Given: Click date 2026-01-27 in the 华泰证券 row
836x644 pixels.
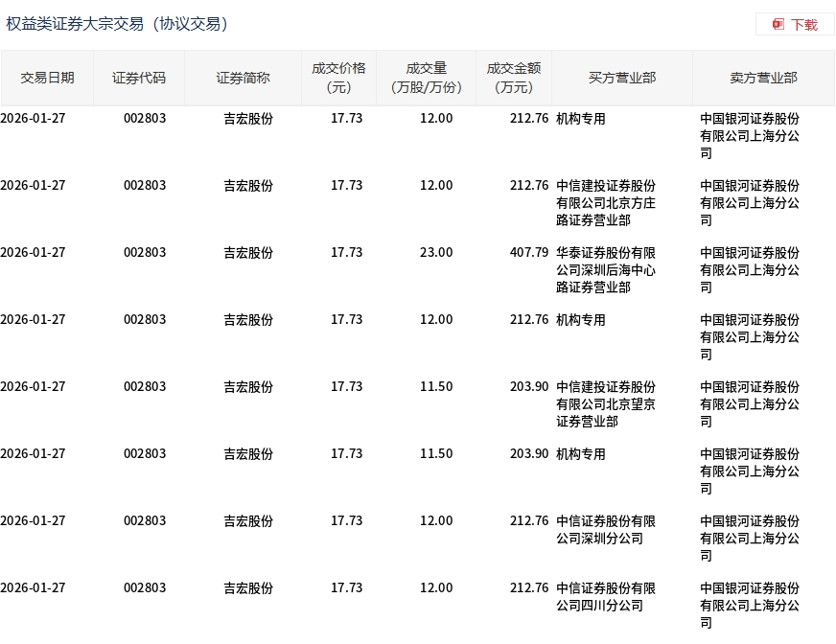Looking at the screenshot, I should (33, 252).
